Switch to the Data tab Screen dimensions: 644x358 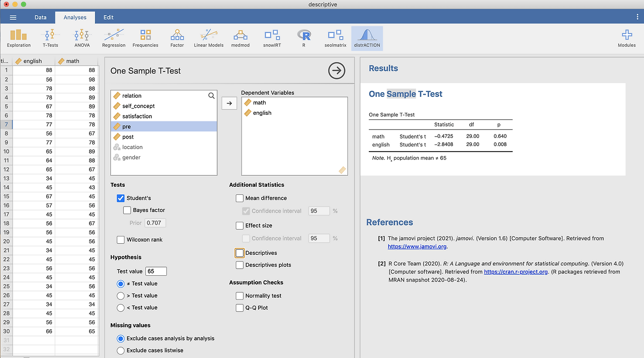pos(40,17)
